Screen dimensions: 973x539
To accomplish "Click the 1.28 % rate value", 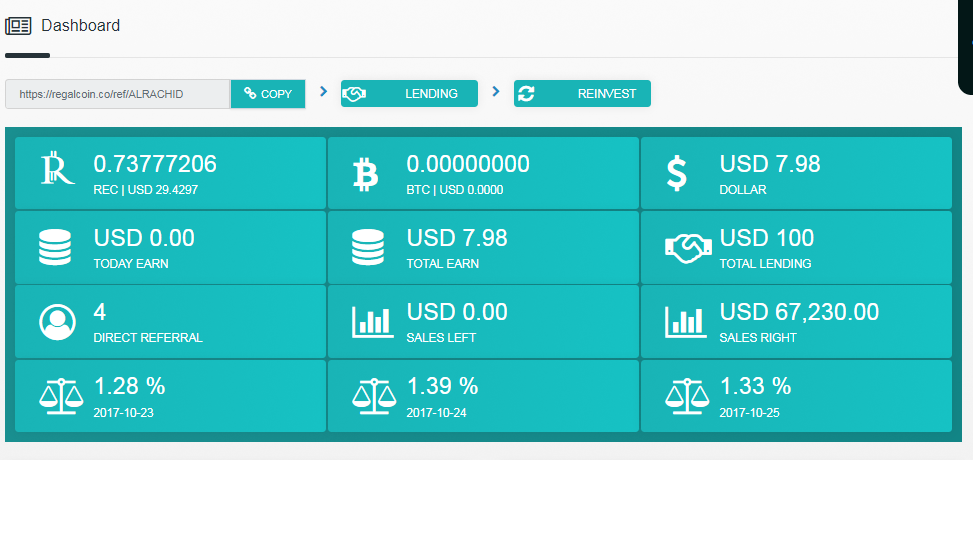I will pyautogui.click(x=130, y=386).
